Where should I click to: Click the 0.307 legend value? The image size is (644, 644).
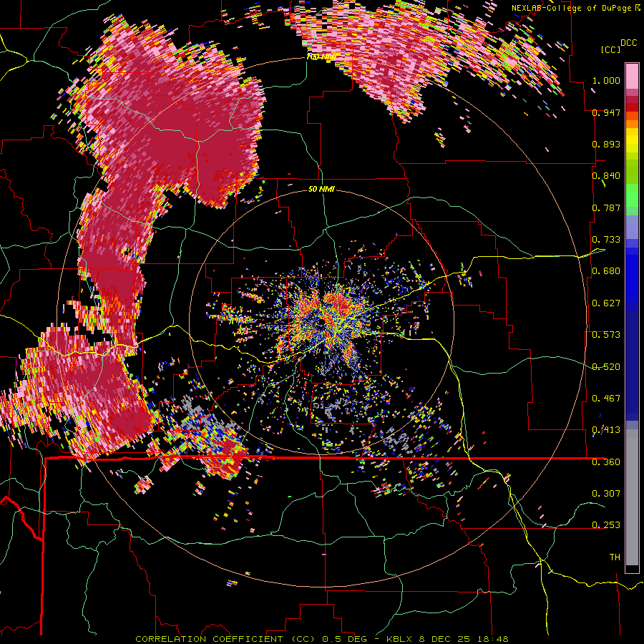point(606,493)
